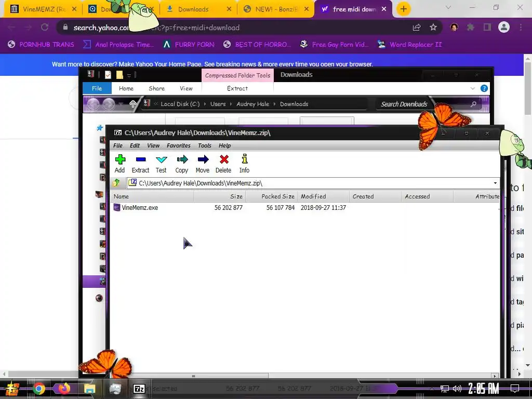The image size is (532, 399).
Task: Click Audrey Hale in Explorer breadcrumb
Action: pos(253,104)
